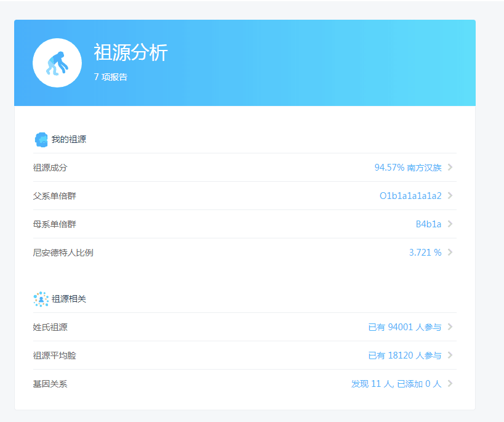Click the 我的祖源 section heading
The width and height of the screenshot is (504, 422).
[x=69, y=139]
